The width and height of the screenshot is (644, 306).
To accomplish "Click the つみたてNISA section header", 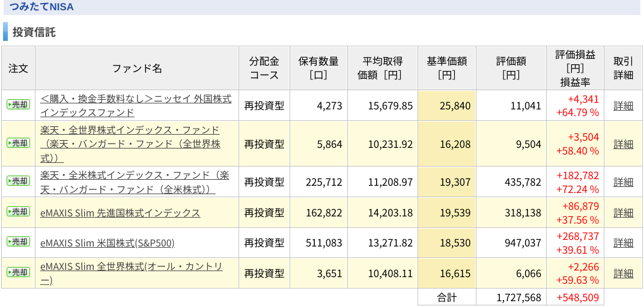I will pyautogui.click(x=41, y=6).
